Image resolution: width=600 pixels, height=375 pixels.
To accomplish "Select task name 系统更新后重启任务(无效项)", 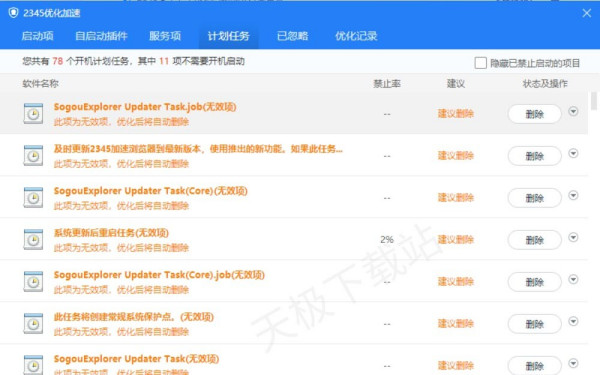I will click(x=111, y=233).
